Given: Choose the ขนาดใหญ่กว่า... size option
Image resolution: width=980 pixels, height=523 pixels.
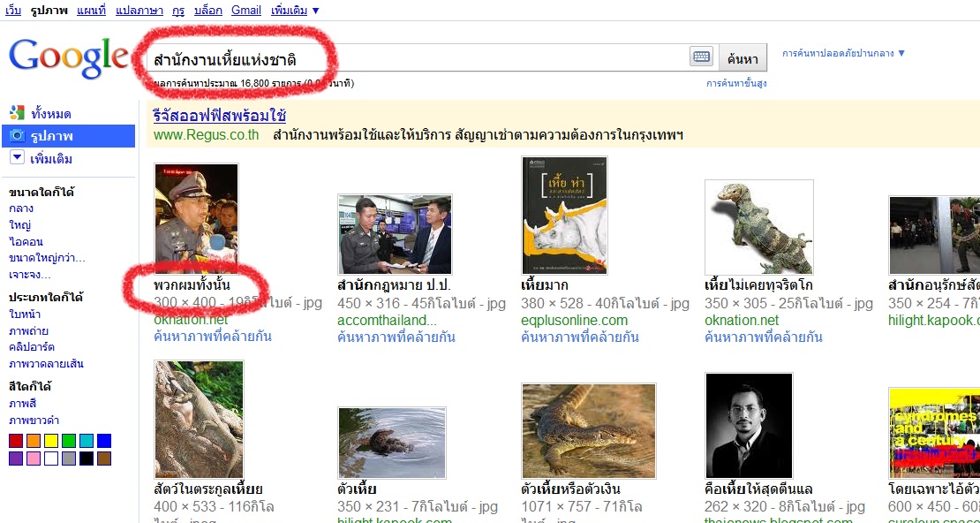Looking at the screenshot, I should tap(47, 258).
